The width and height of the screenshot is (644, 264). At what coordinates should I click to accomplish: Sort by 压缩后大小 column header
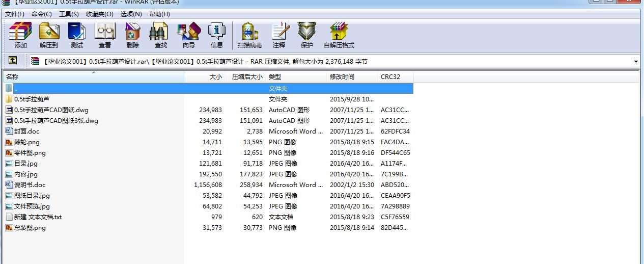(245, 77)
